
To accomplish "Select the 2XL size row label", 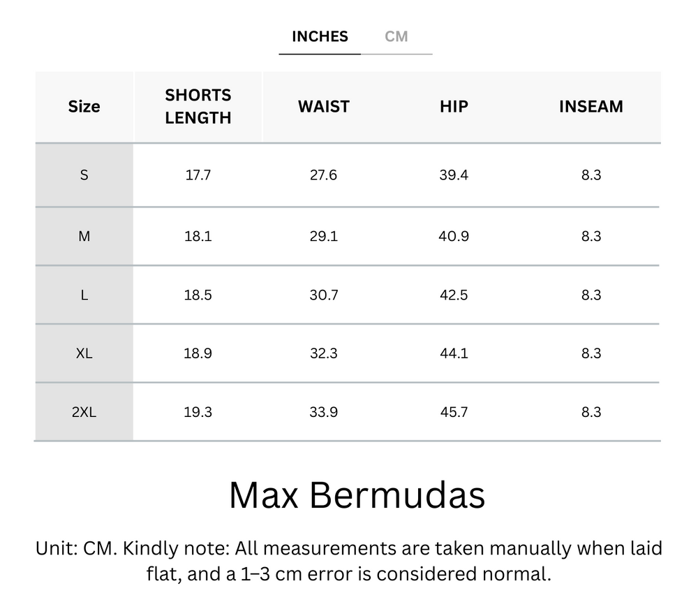I will pyautogui.click(x=84, y=412).
